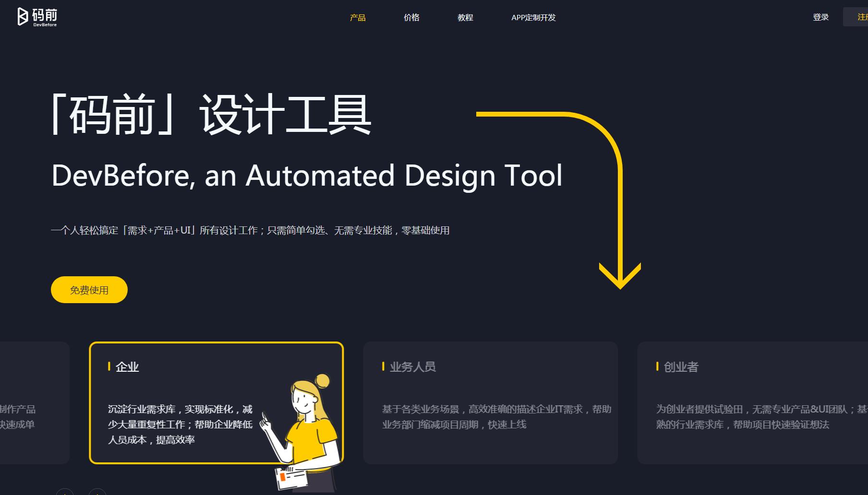Open the 产品 menu item
The height and width of the screenshot is (495, 868).
(x=358, y=18)
